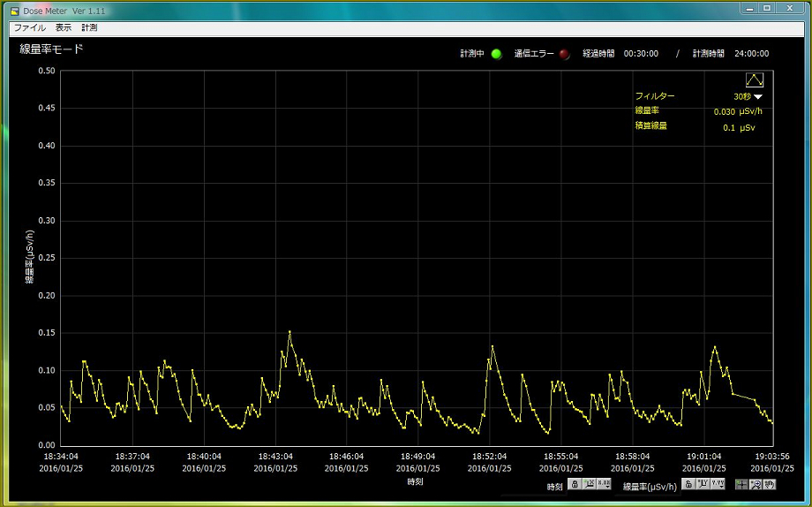Select the crosshair cursor tool
The height and width of the screenshot is (507, 812).
tap(741, 484)
